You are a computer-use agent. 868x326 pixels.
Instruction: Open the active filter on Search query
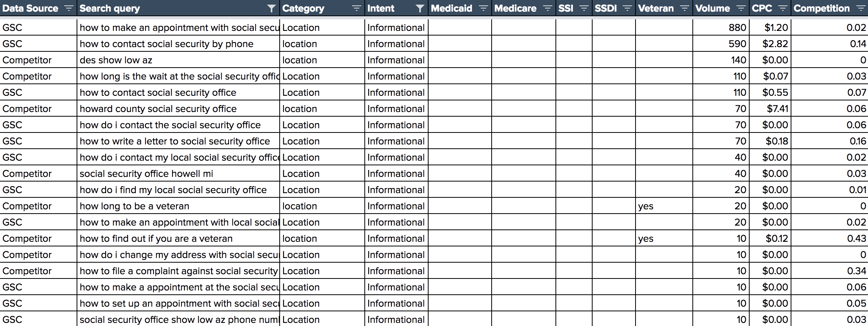click(272, 8)
